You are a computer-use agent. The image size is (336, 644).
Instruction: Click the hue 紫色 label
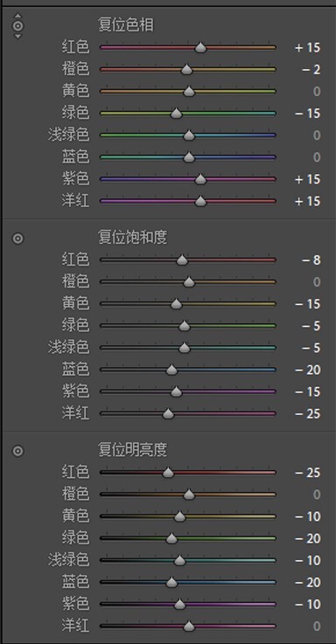(75, 178)
